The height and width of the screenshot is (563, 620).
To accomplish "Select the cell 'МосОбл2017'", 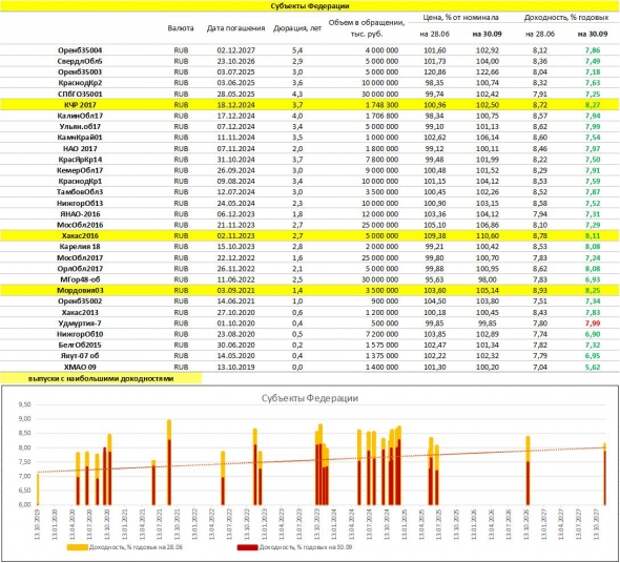I will 80,258.
